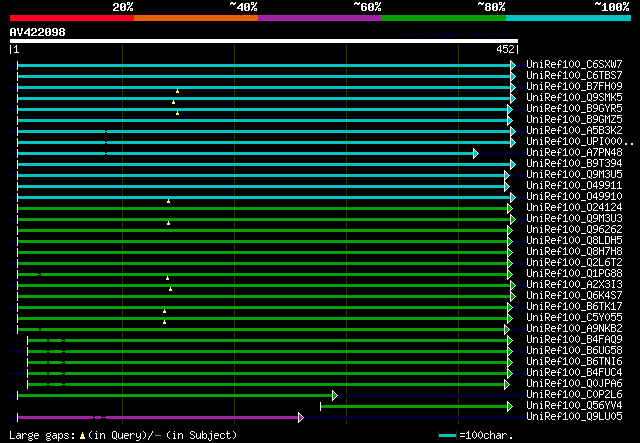640x443 pixels.
Task: Click the white query sequence ruler bar
Action: coord(263,41)
